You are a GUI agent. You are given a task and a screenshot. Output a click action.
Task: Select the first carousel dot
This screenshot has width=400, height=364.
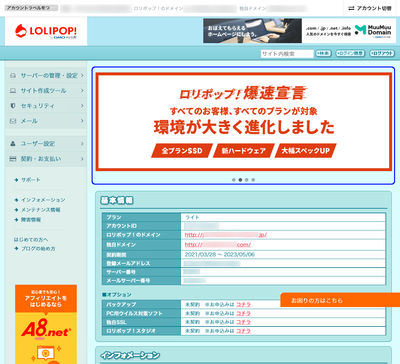(234, 180)
